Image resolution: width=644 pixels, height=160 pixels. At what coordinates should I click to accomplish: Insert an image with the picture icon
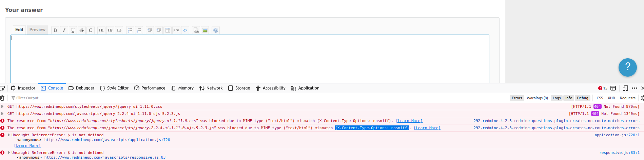click(x=205, y=30)
